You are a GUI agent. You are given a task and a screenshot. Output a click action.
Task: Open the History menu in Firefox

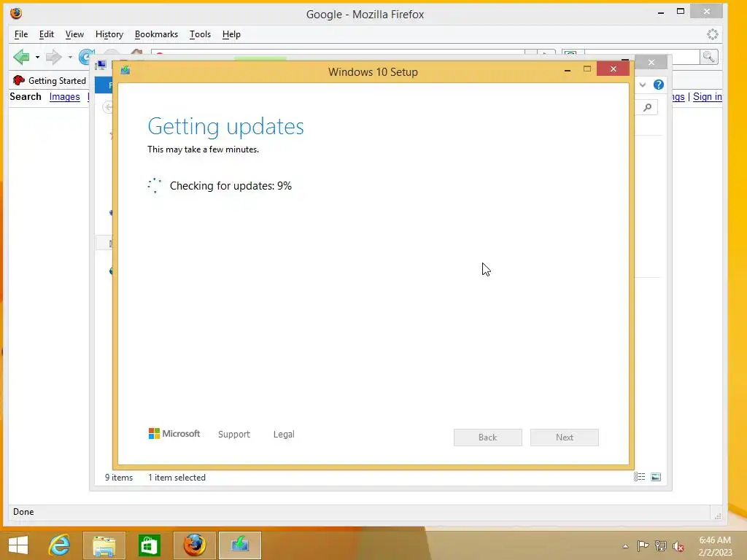click(109, 34)
